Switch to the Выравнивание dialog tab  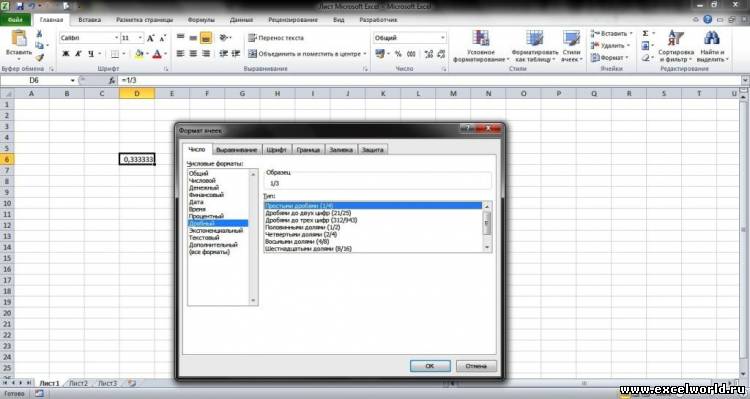coord(236,150)
